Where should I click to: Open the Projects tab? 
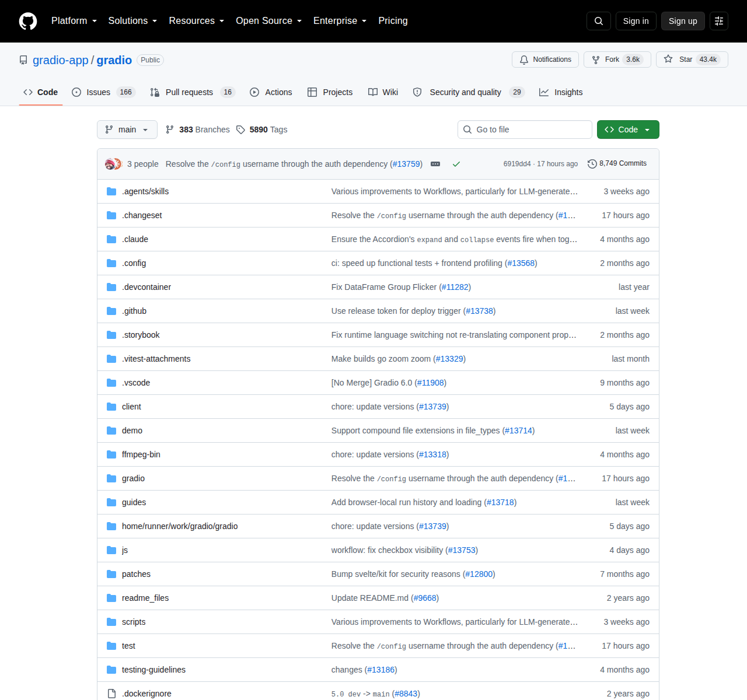(330, 92)
